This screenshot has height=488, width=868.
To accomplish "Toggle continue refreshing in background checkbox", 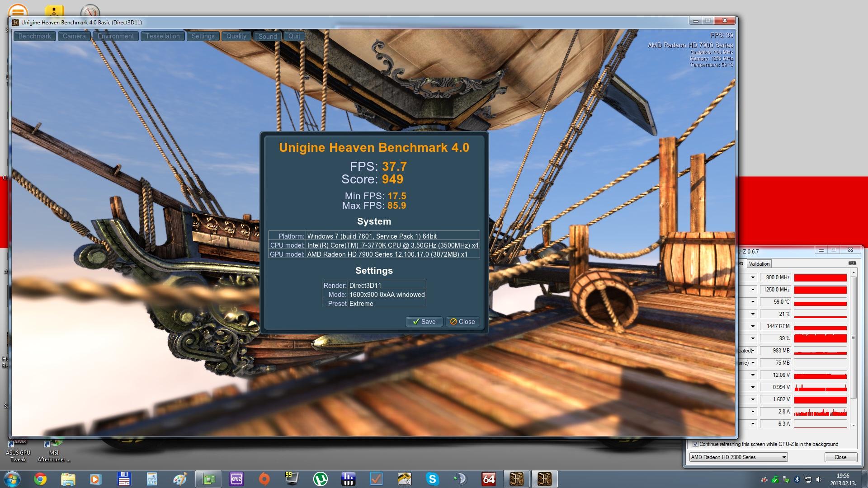I will click(695, 444).
